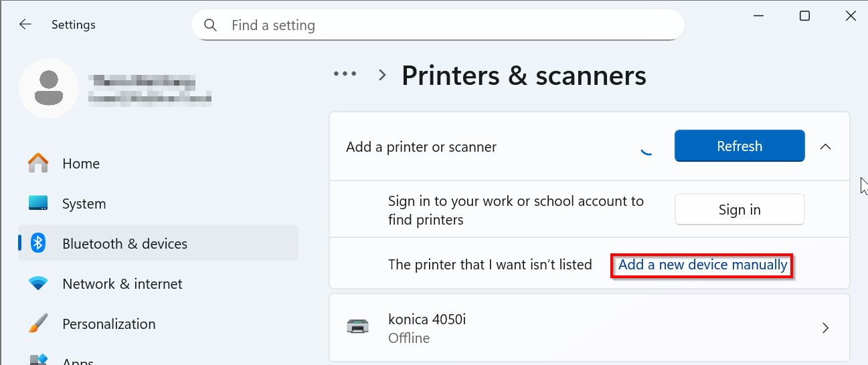
Task: Click the System monitor icon
Action: point(38,203)
